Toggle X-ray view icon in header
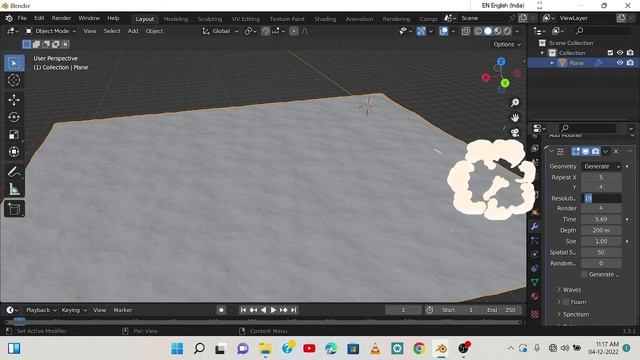The image size is (640, 360). point(466,31)
